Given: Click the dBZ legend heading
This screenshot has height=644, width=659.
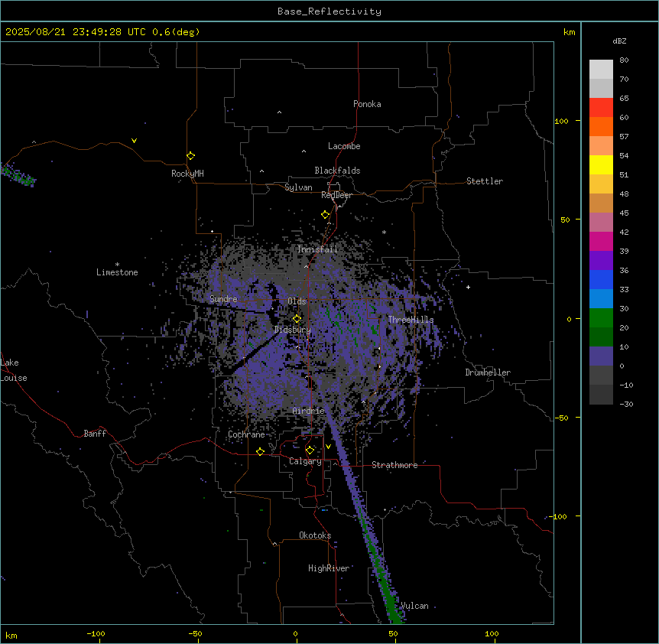Looking at the screenshot, I should click(x=619, y=41).
